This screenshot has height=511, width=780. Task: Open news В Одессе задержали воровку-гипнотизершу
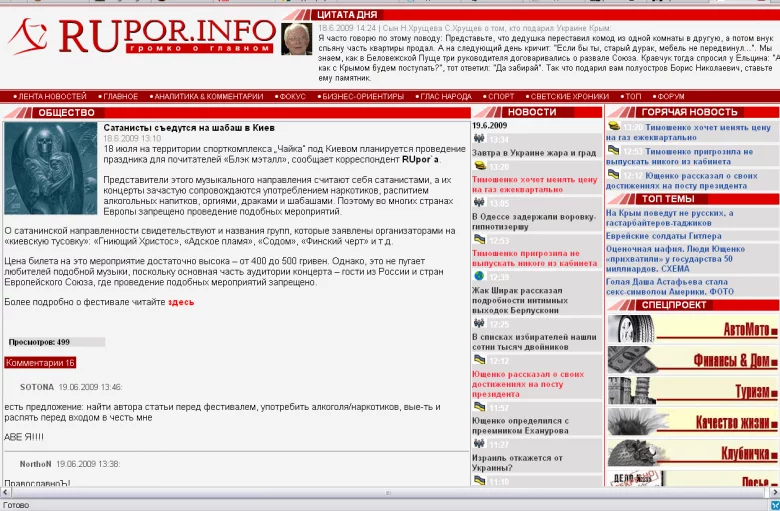tap(534, 222)
